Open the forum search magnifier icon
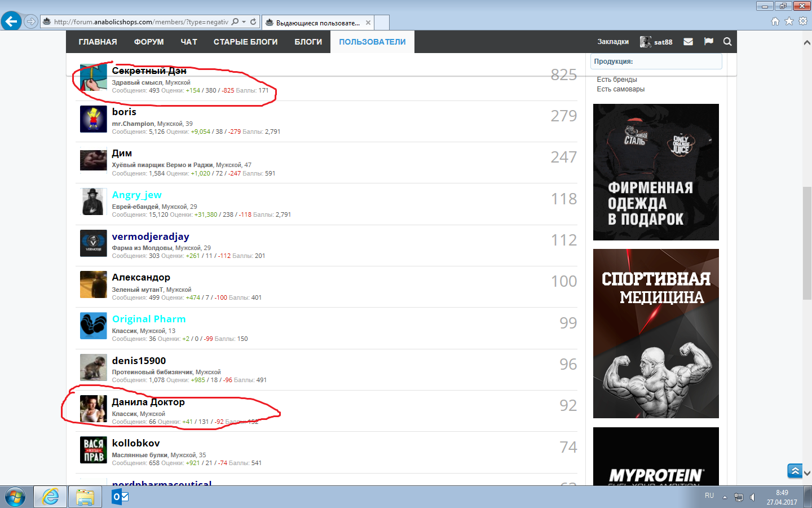Screen dimensions: 812x508 coord(727,42)
